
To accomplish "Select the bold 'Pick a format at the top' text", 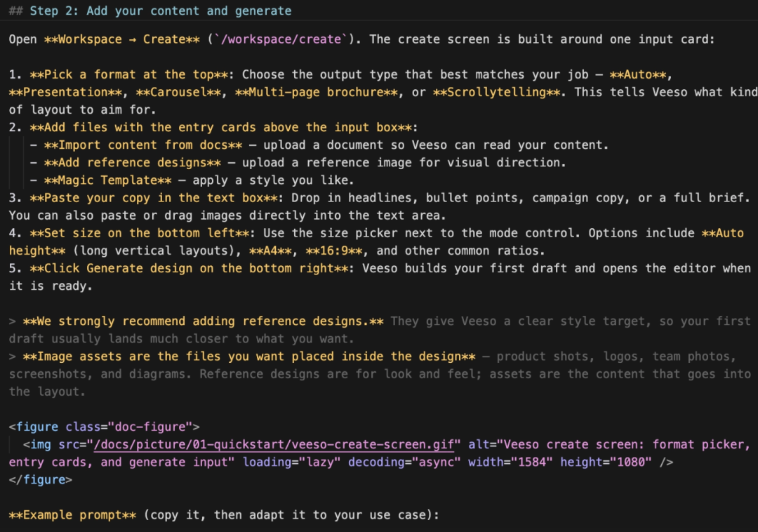I will 128,74.
